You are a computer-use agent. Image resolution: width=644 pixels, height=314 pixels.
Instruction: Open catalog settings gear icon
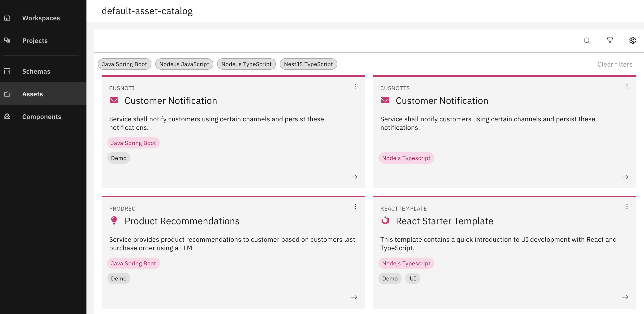[x=632, y=40]
